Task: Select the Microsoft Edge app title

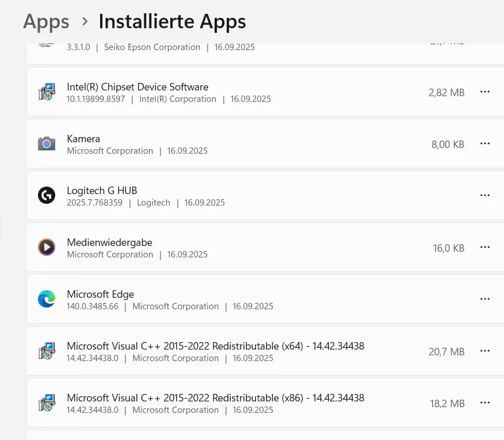Action: pos(100,294)
